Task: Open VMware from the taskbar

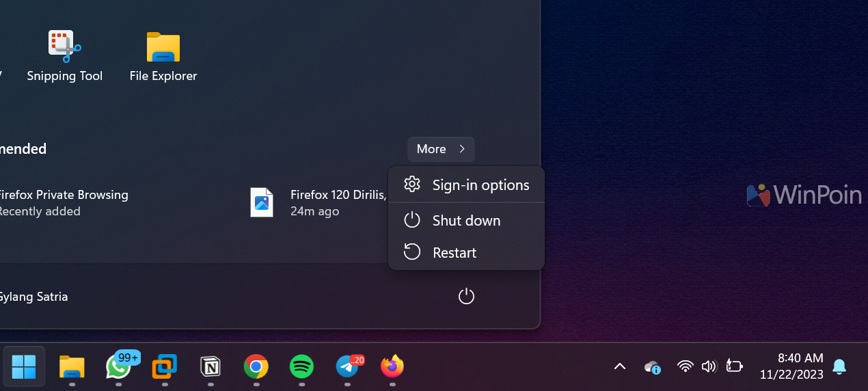Action: 164,367
